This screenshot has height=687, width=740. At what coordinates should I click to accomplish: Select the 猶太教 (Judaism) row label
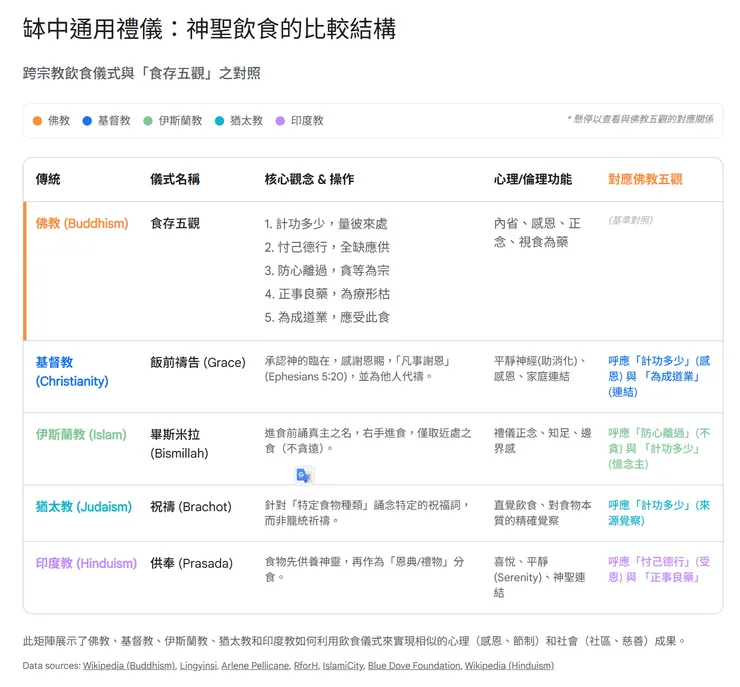(84, 507)
